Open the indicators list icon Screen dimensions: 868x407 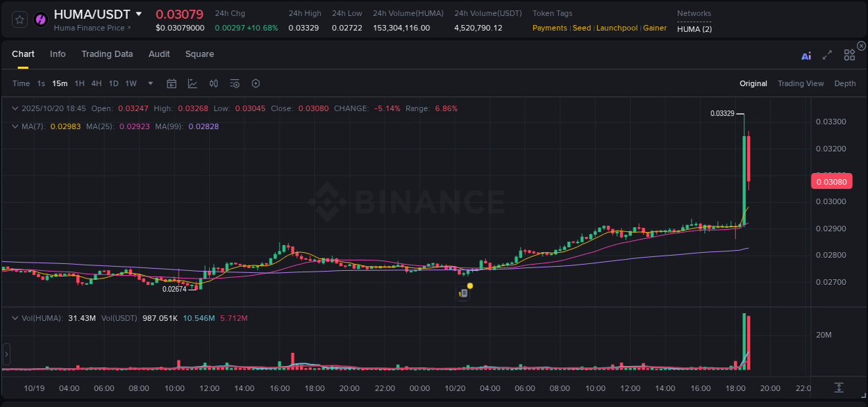click(235, 83)
